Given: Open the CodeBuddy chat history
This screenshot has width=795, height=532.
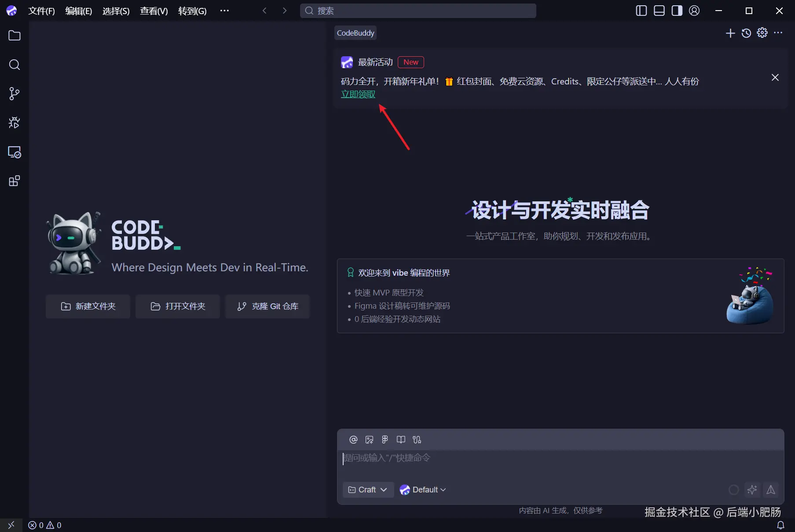Looking at the screenshot, I should click(746, 33).
